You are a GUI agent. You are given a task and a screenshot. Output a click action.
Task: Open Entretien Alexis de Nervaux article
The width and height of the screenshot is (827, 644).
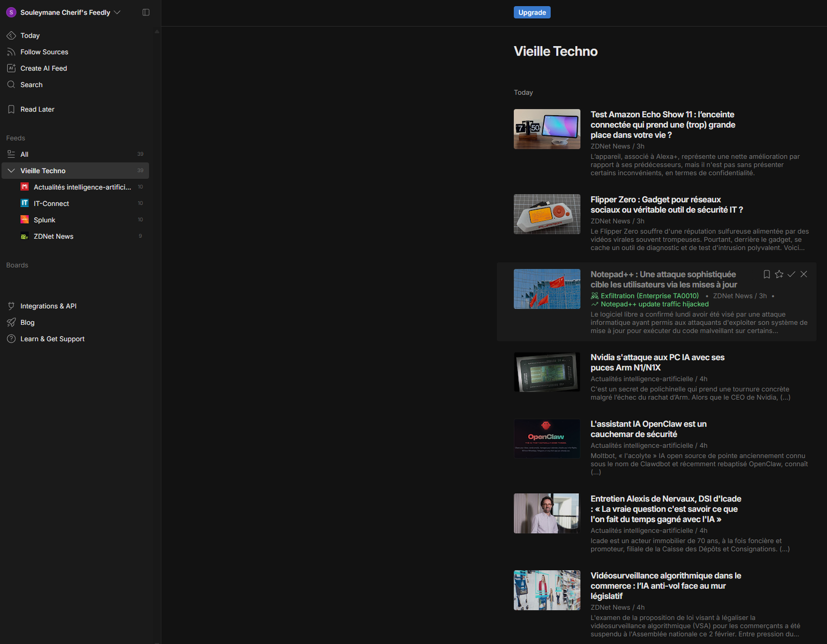[666, 509]
